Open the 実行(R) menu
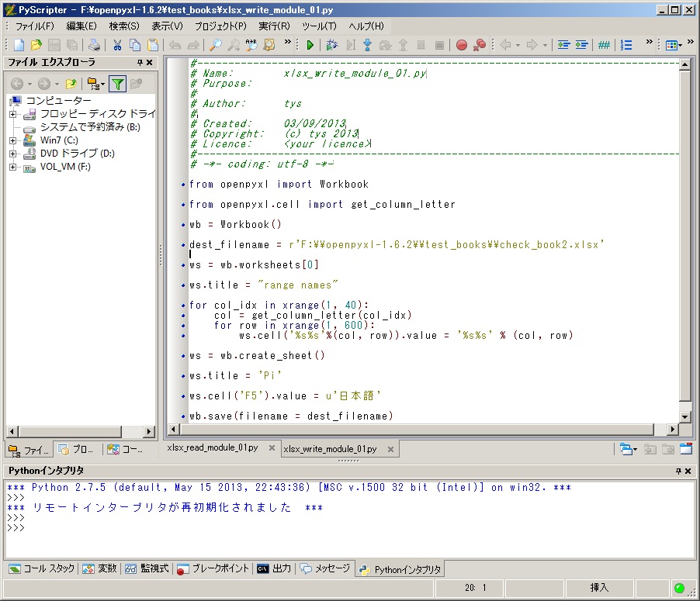Screen dimensions: 700x601 pyautogui.click(x=274, y=26)
